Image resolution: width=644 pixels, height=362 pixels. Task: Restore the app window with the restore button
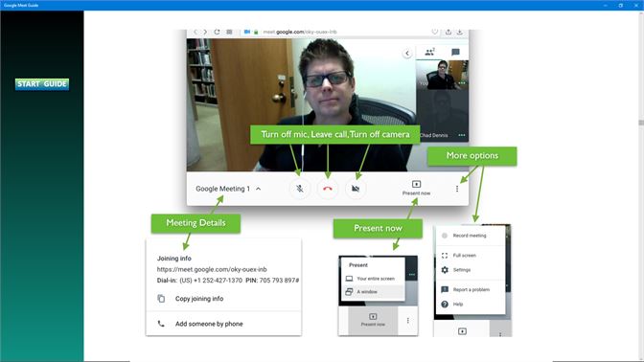(x=621, y=6)
